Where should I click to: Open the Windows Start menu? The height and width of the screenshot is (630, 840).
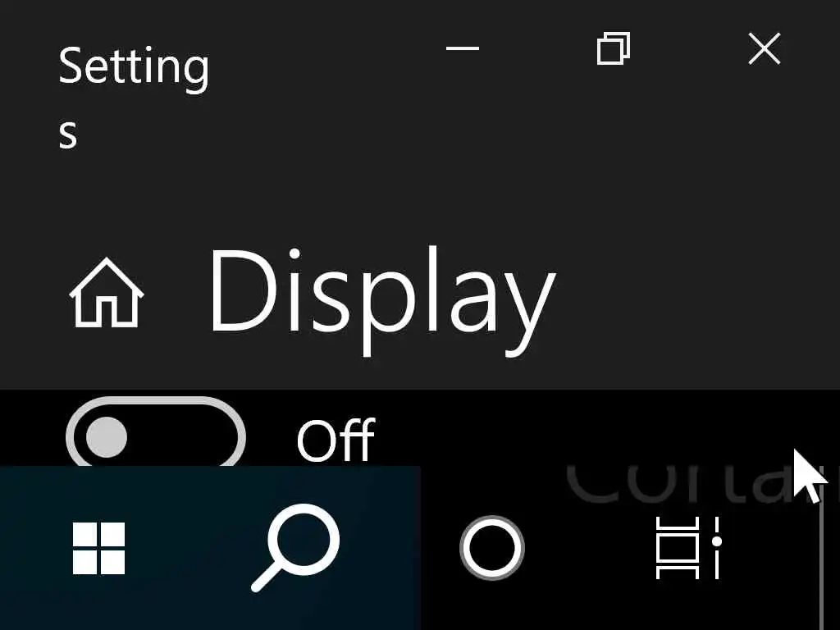99,548
